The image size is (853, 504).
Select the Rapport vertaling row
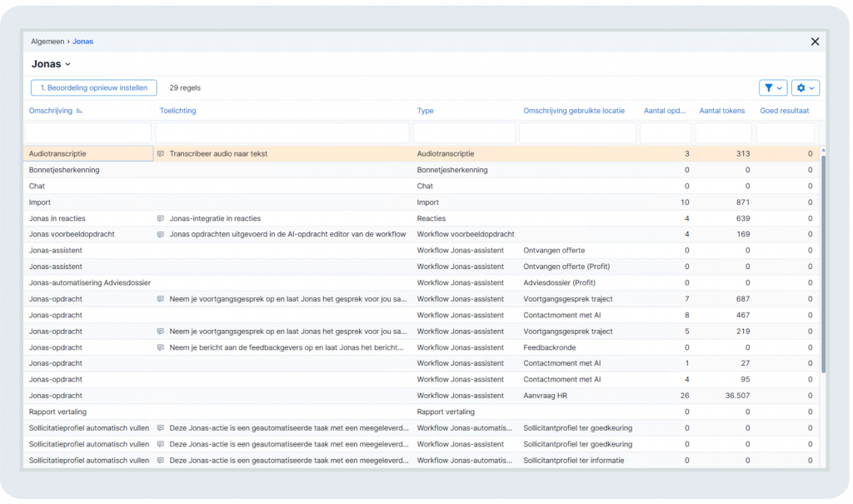422,412
